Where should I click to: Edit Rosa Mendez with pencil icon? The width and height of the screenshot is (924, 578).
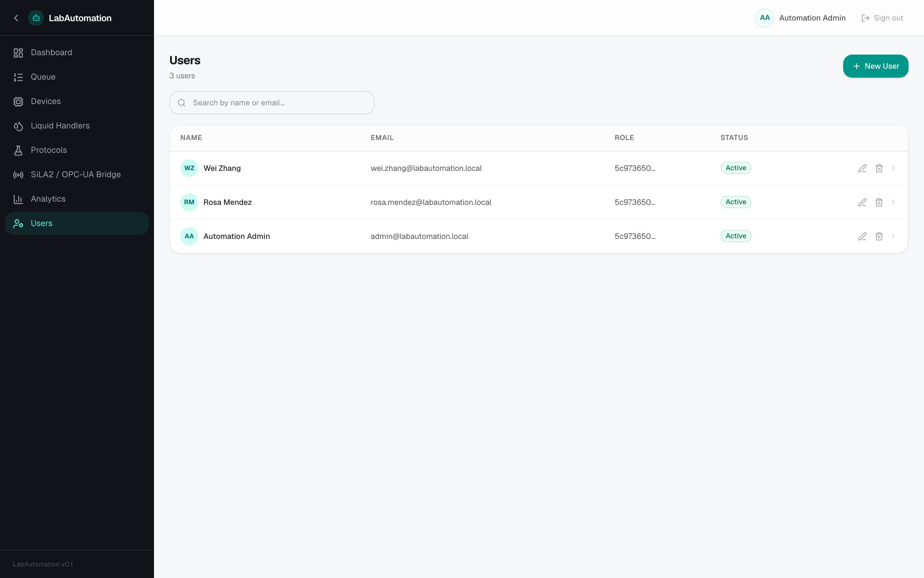point(862,202)
